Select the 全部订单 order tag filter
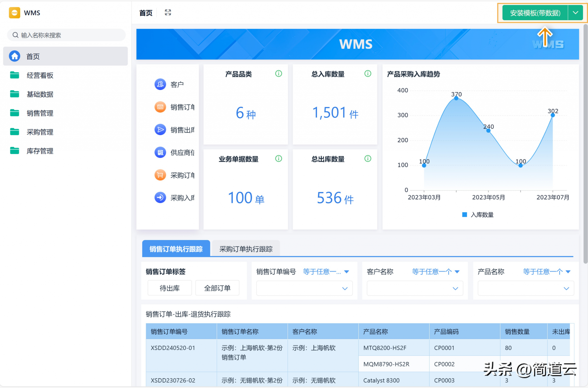588x388 pixels. (217, 288)
